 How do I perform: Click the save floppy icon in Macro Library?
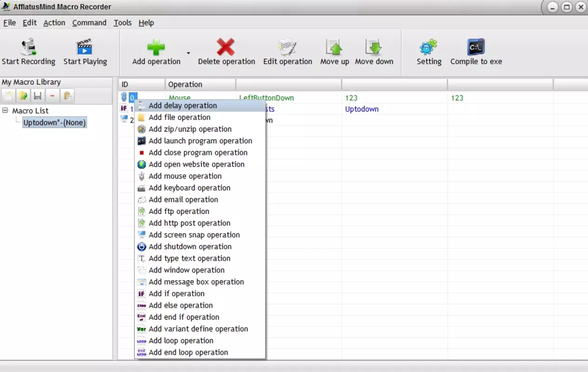(38, 96)
